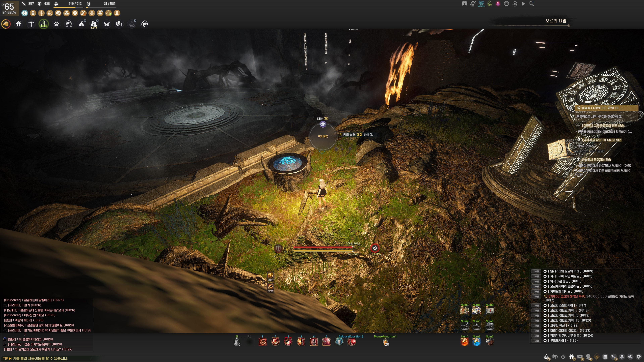Click the red HP bar
The height and width of the screenshot is (362, 644).
point(323,247)
